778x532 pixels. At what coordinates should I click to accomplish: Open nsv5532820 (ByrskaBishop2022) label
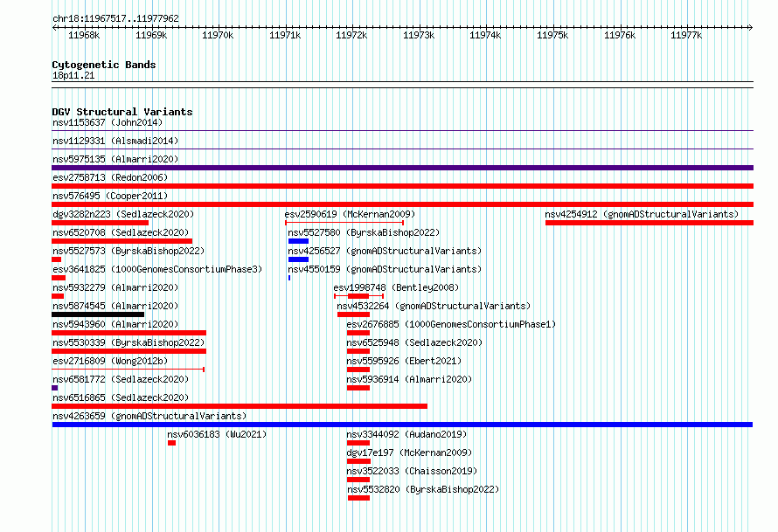pyautogui.click(x=423, y=489)
